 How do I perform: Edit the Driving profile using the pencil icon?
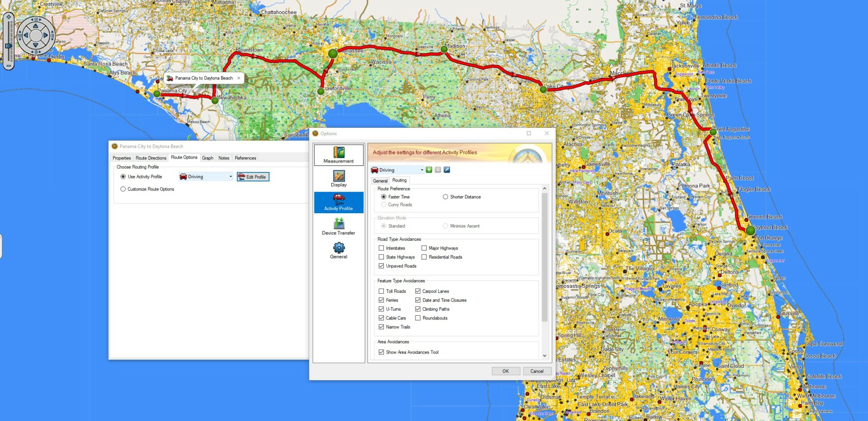click(x=447, y=169)
